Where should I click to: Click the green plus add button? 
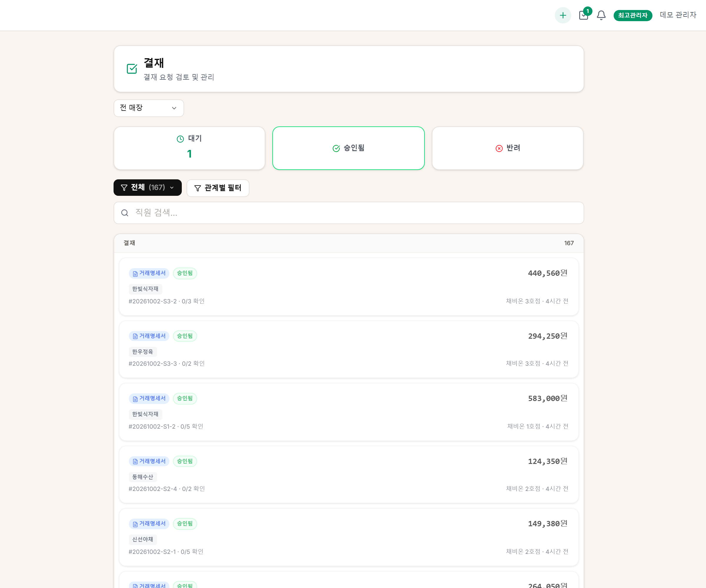click(x=563, y=15)
